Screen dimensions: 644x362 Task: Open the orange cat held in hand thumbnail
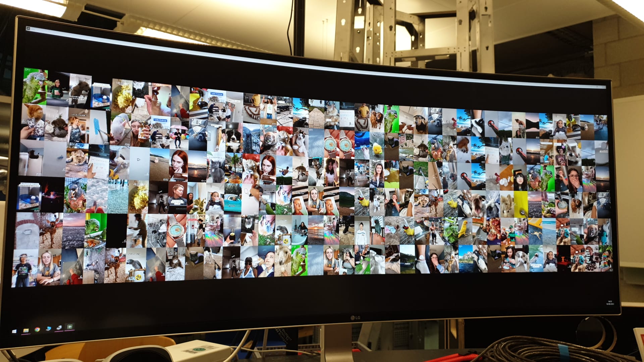(33, 121)
